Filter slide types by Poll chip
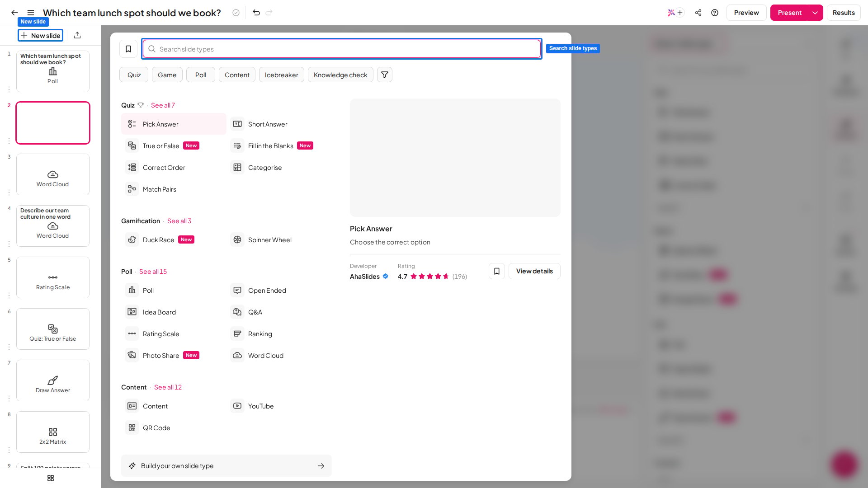 point(201,75)
